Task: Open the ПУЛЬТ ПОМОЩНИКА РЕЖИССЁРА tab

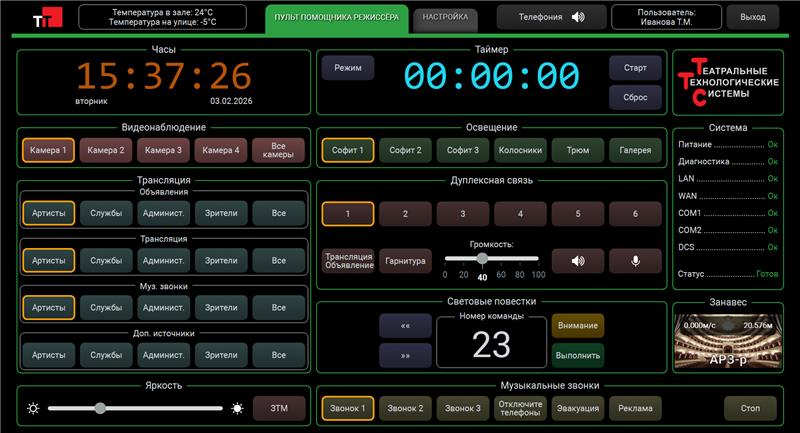Action: click(336, 18)
